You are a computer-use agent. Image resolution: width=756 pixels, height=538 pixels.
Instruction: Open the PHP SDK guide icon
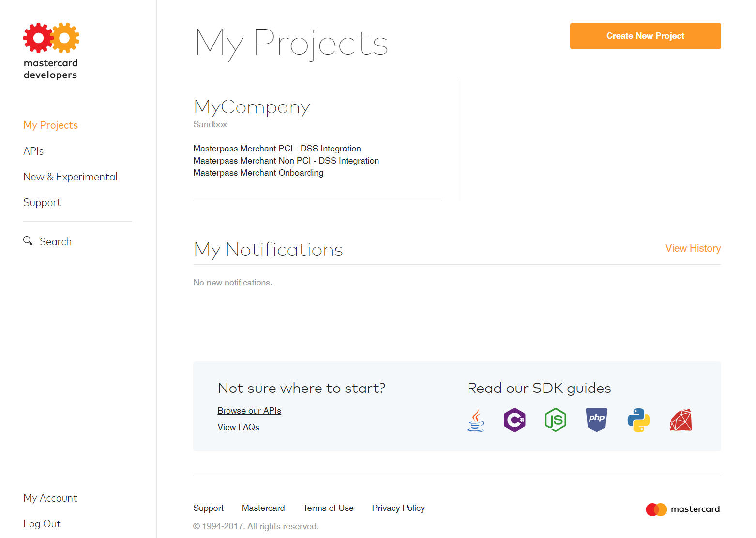pos(596,419)
